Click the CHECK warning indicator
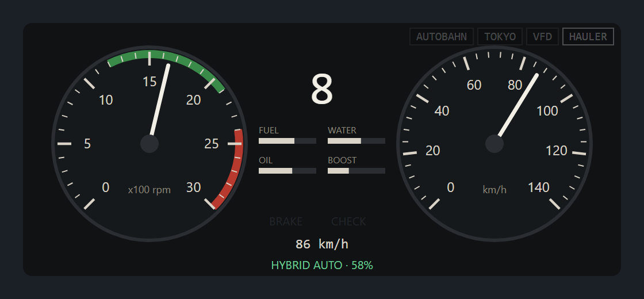Image resolution: width=644 pixels, height=299 pixels. point(348,222)
